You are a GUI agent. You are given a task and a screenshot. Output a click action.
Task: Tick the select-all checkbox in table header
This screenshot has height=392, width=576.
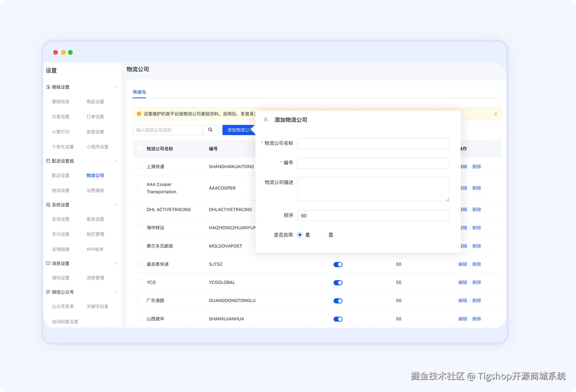139,149
